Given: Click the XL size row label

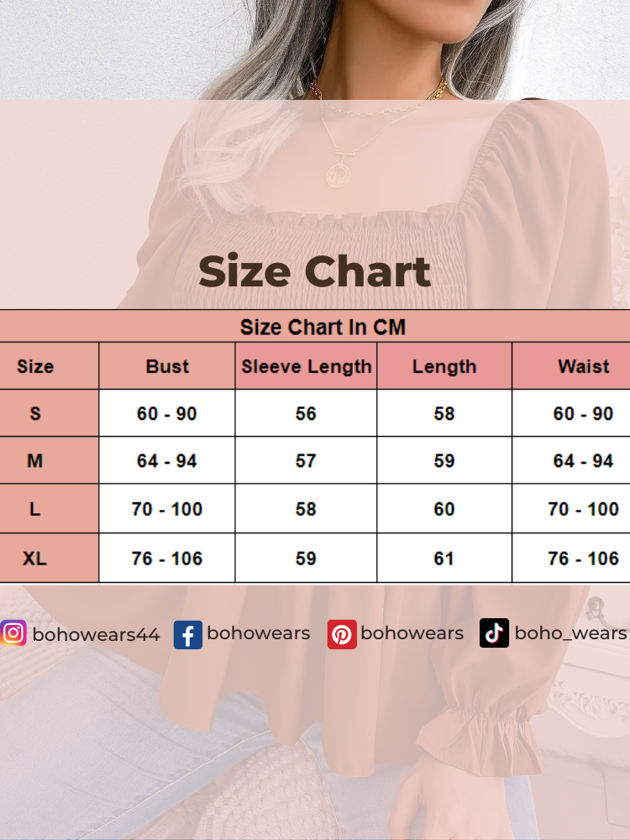Looking at the screenshot, I should (35, 558).
